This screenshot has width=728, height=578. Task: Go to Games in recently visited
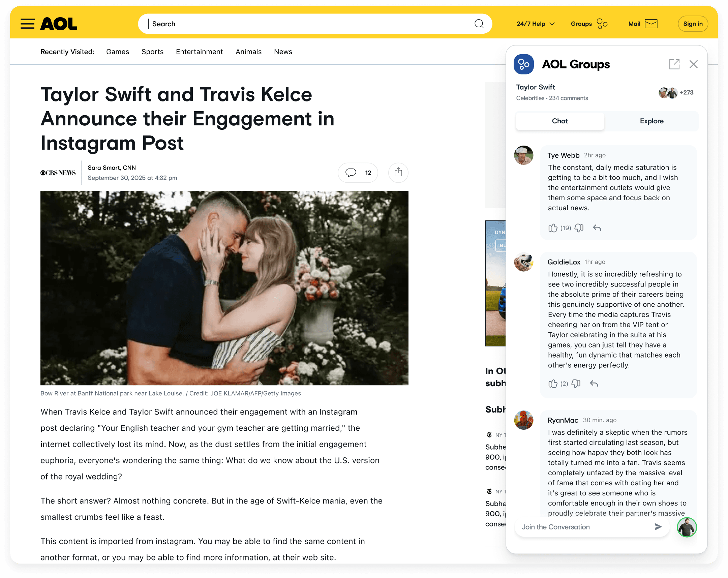pos(118,52)
